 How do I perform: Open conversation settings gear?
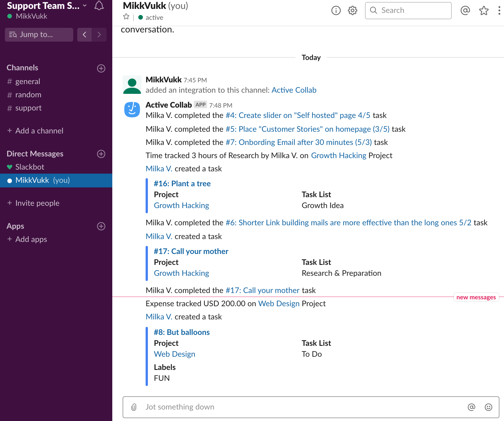click(x=352, y=11)
